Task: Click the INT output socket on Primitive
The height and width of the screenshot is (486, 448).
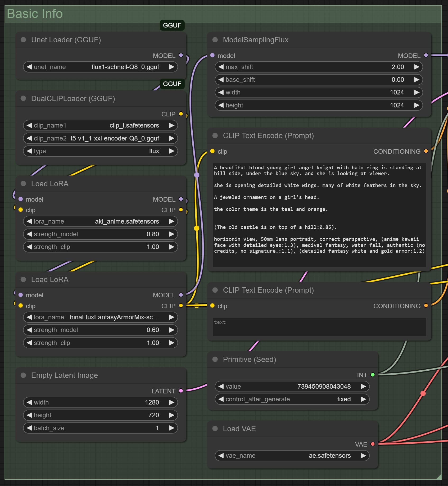Action: 373,375
